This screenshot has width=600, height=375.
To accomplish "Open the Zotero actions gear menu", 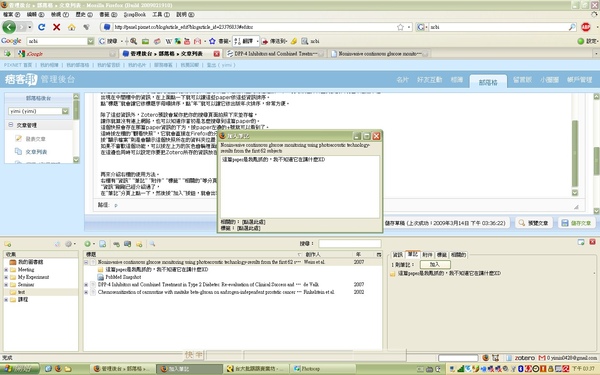I will point(69,244).
